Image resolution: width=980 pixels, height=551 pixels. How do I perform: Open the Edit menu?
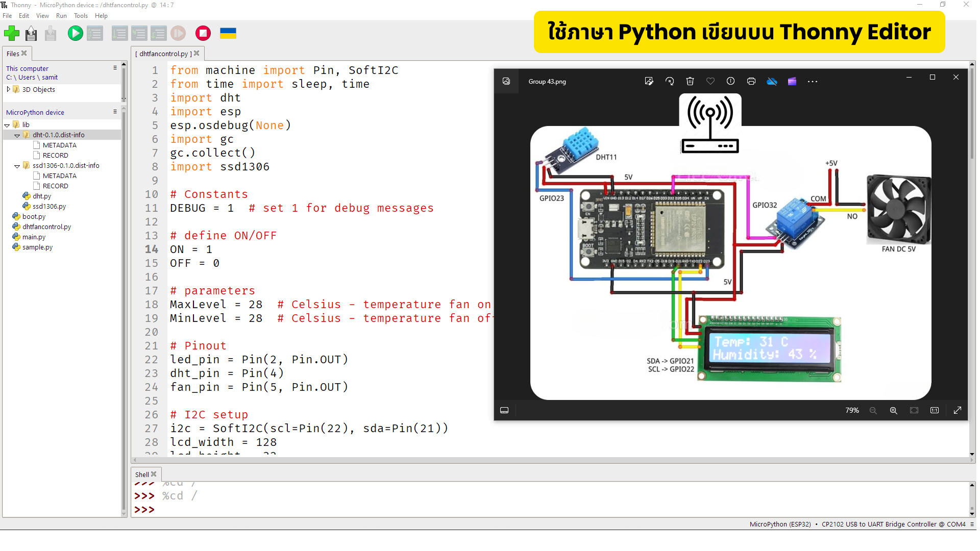(24, 16)
